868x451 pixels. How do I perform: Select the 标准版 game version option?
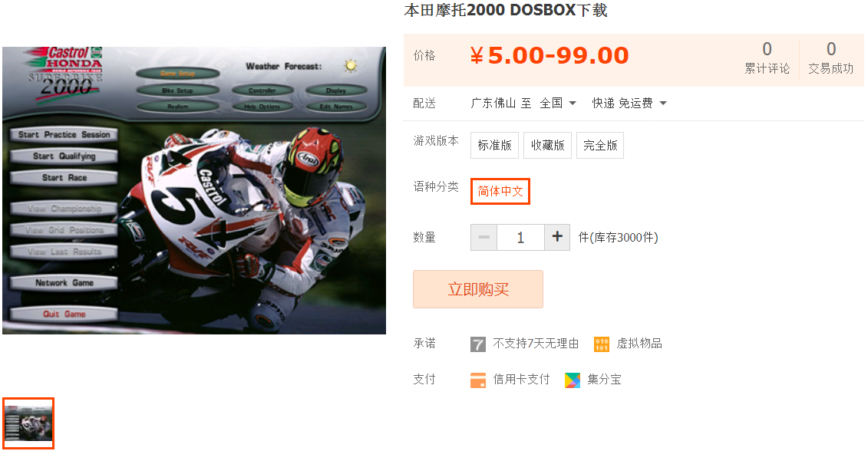494,146
